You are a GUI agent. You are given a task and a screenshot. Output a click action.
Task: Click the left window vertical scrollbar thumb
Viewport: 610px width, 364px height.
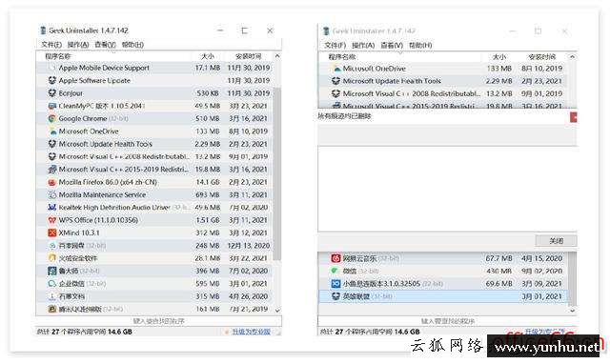pos(277,173)
